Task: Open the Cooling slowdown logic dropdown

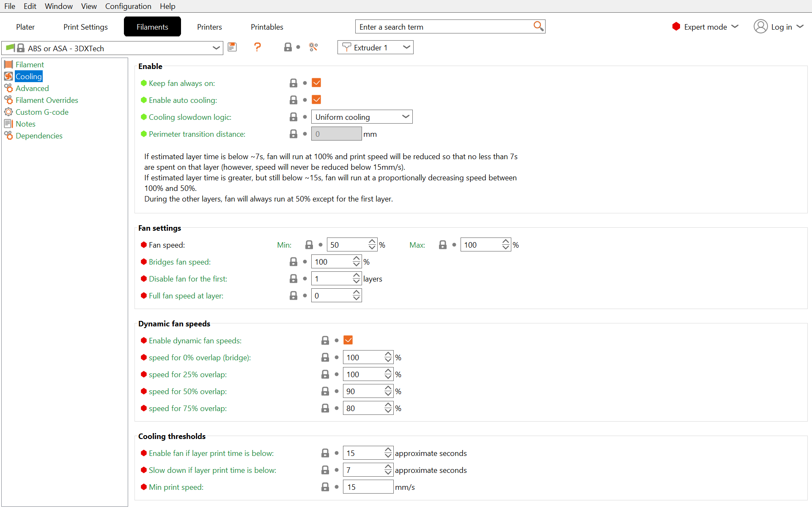Action: (x=362, y=117)
